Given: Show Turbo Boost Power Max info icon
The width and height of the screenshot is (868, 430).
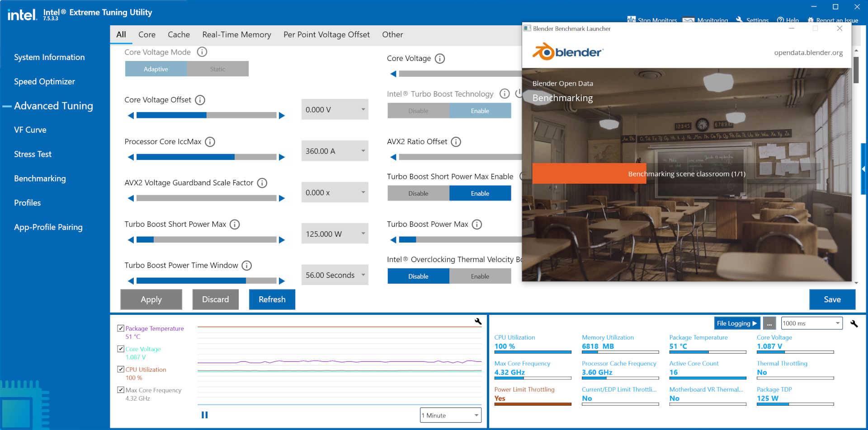Looking at the screenshot, I should (x=476, y=224).
